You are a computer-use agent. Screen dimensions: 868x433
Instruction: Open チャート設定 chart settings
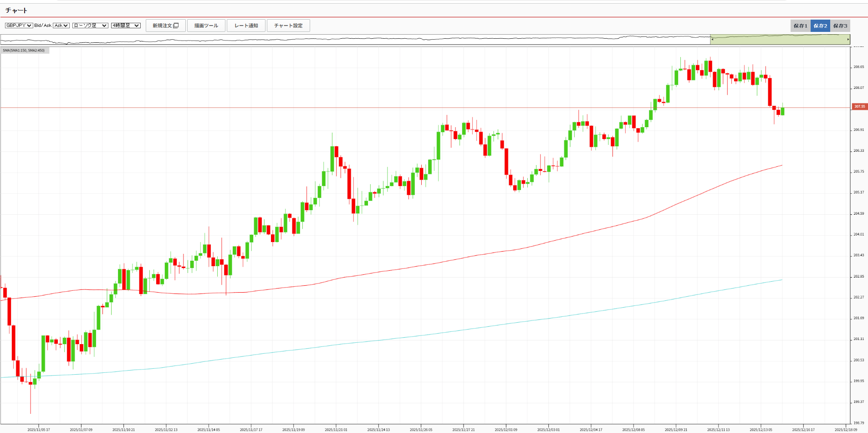coord(288,26)
